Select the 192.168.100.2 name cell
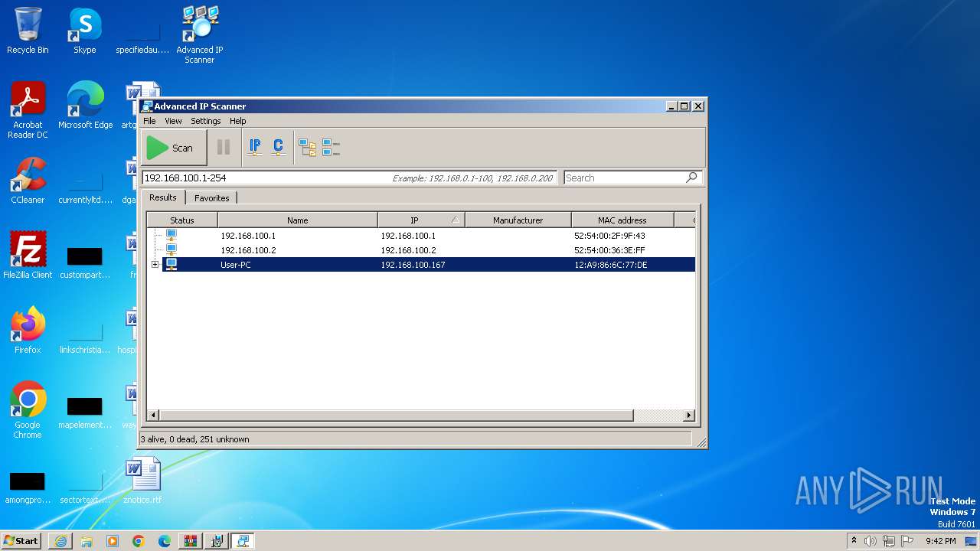The width and height of the screenshot is (980, 551). [248, 250]
